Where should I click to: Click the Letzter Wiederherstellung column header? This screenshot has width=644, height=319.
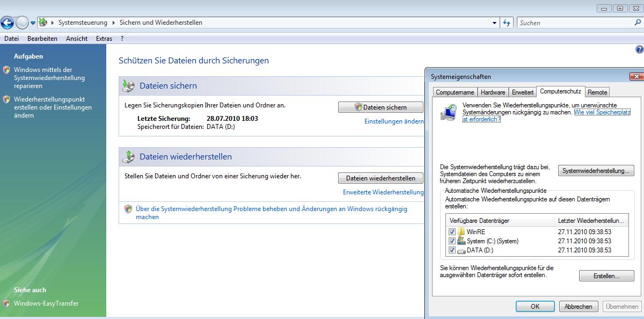click(590, 221)
